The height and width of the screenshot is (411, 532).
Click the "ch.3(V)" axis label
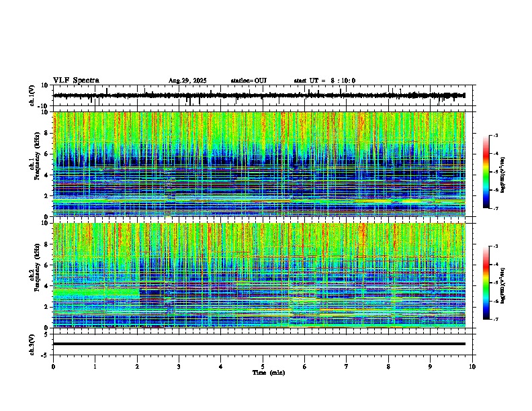click(x=32, y=345)
